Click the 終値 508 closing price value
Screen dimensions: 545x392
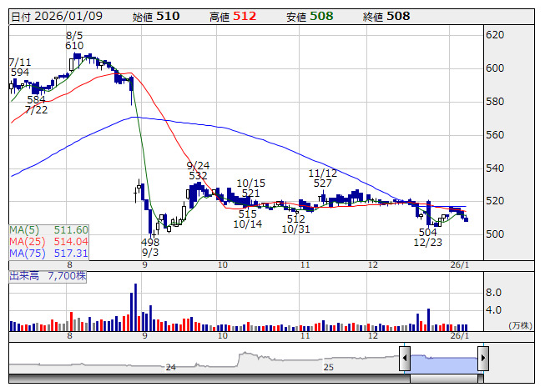(397, 16)
